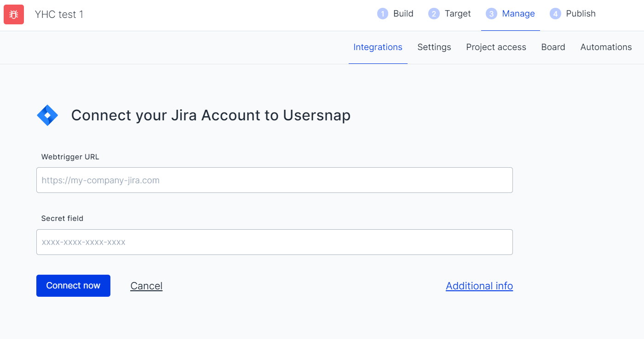The image size is (644, 339).
Task: Click the Connect now button
Action: 73,286
